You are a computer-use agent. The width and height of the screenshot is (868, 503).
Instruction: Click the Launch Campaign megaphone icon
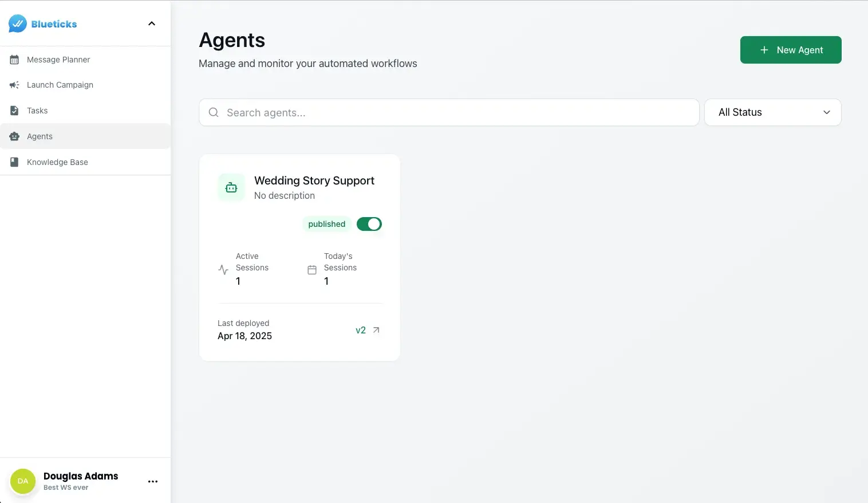click(14, 85)
